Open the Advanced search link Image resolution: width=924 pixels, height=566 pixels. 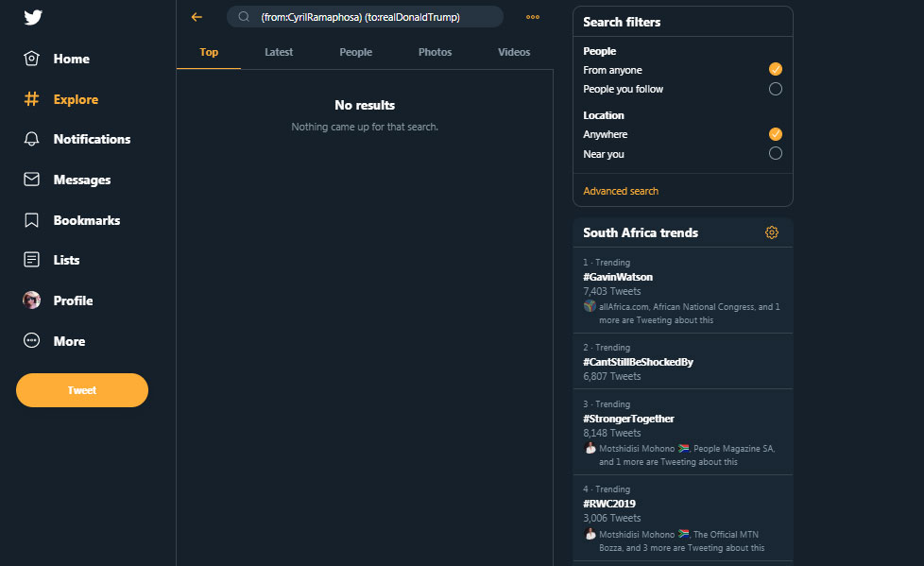coord(621,191)
